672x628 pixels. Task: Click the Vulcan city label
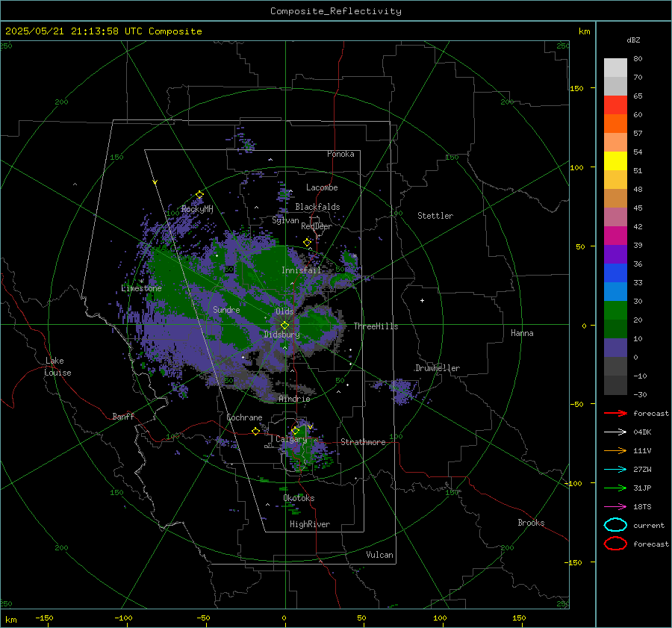pyautogui.click(x=379, y=555)
